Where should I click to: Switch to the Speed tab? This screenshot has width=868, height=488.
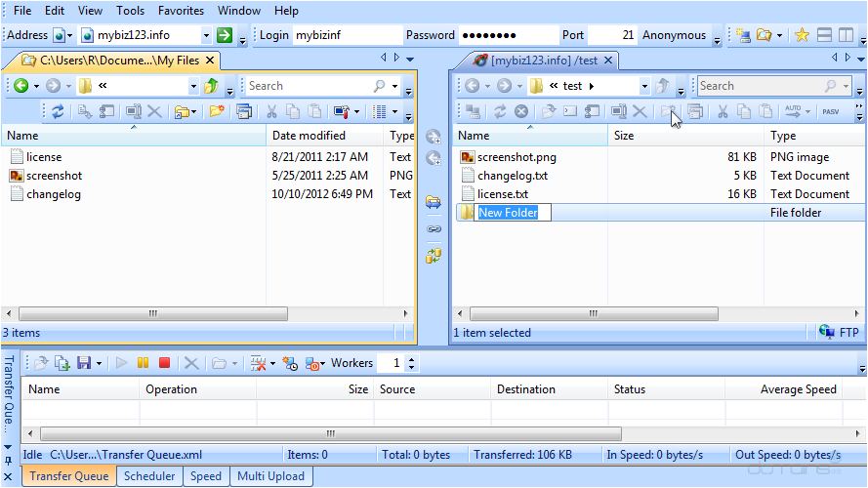coord(206,476)
